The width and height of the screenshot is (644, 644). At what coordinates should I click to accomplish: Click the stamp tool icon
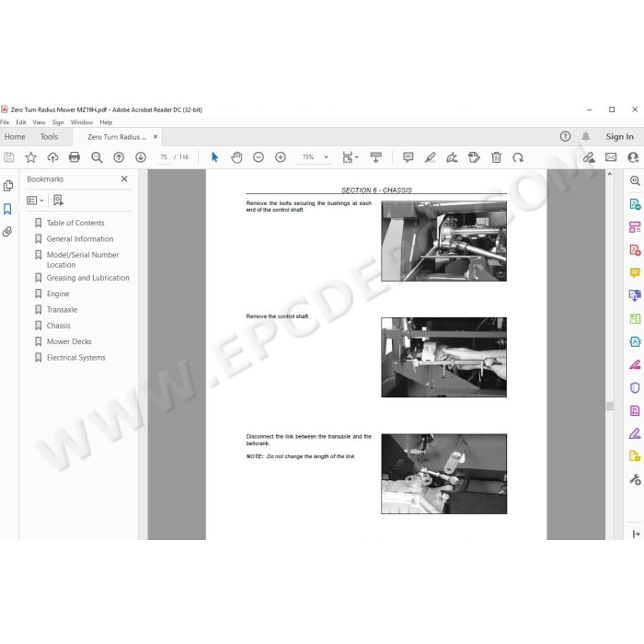pyautogui.click(x=474, y=157)
